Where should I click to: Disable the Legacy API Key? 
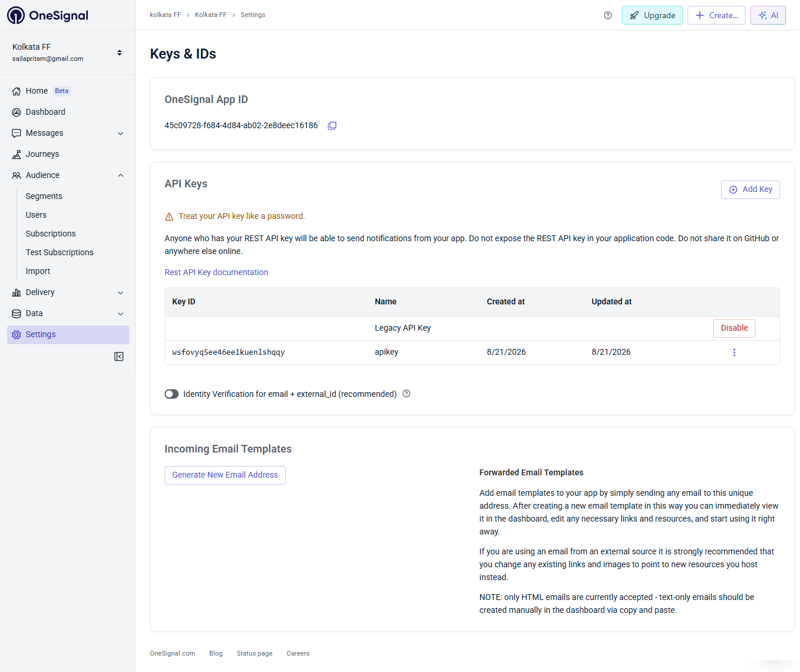coord(734,328)
